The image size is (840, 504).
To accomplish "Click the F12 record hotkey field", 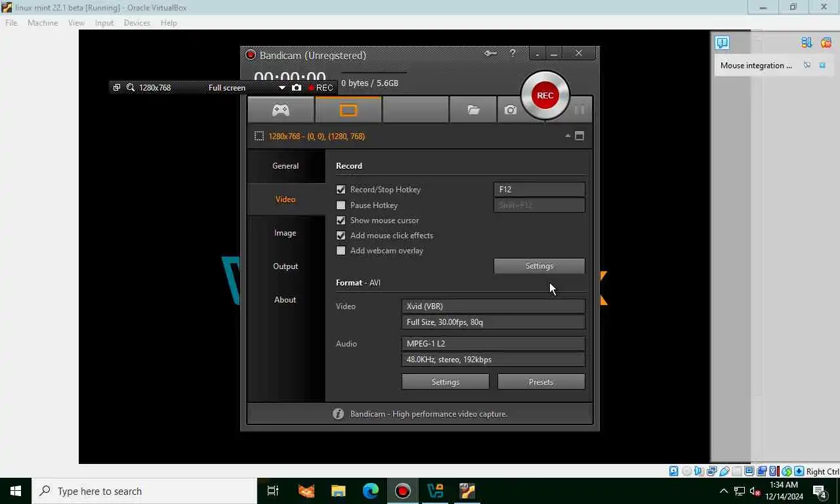I will click(539, 190).
